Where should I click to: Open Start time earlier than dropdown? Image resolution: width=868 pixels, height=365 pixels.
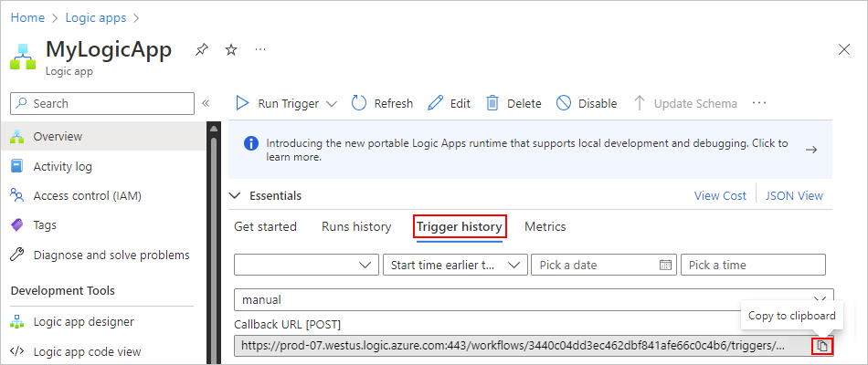point(455,265)
